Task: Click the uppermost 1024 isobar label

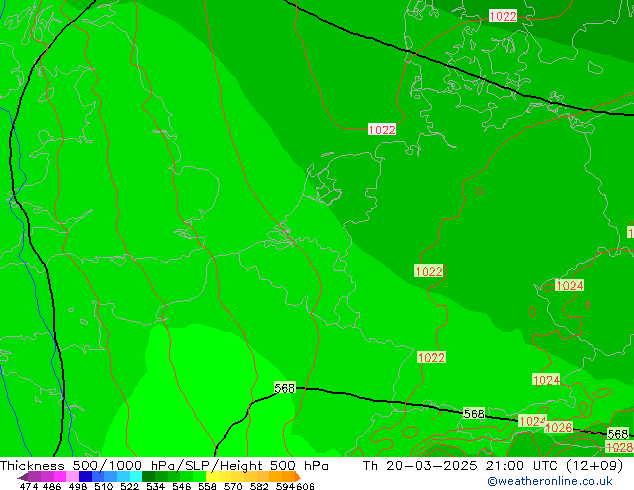Action: (x=569, y=285)
